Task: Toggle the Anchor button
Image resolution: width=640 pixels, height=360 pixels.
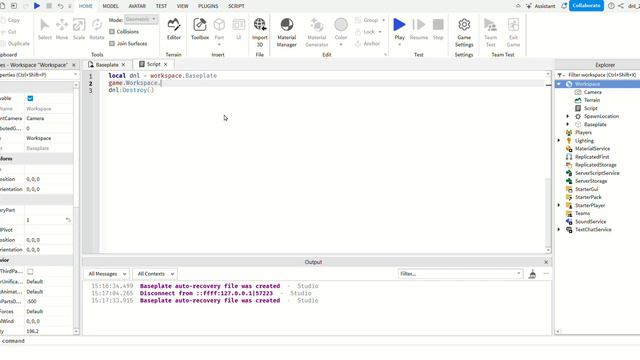Action: click(367, 43)
